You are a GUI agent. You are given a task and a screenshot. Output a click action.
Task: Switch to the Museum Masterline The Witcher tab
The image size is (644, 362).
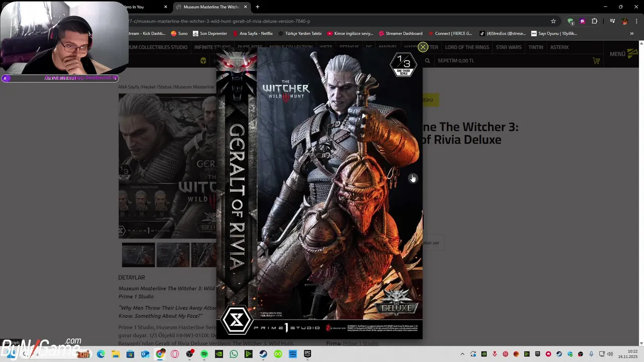[x=211, y=7]
